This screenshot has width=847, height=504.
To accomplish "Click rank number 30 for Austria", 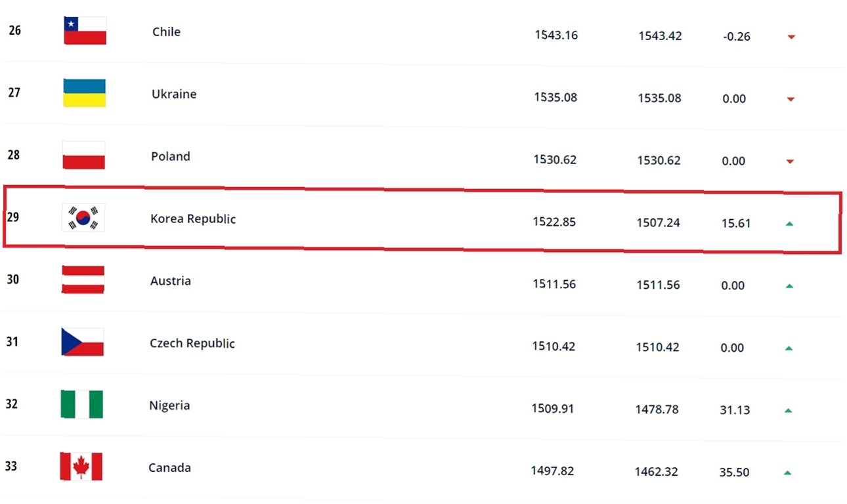I will (x=12, y=279).
